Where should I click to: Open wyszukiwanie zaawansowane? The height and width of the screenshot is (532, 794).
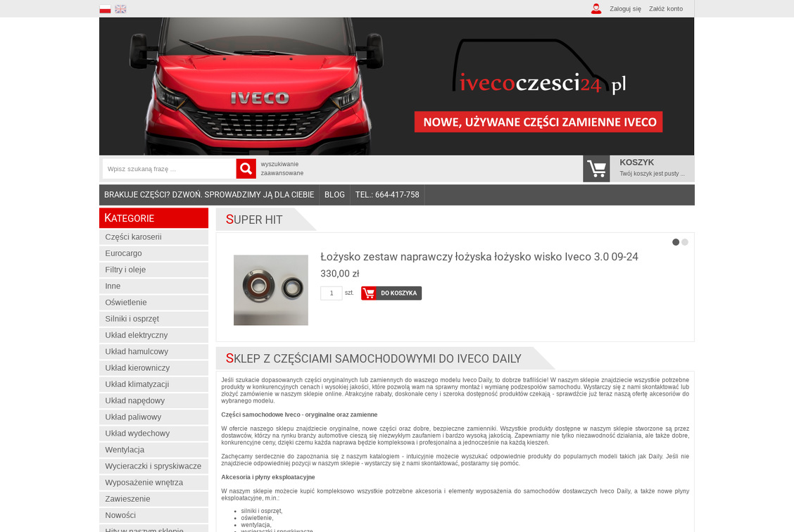[x=282, y=169]
